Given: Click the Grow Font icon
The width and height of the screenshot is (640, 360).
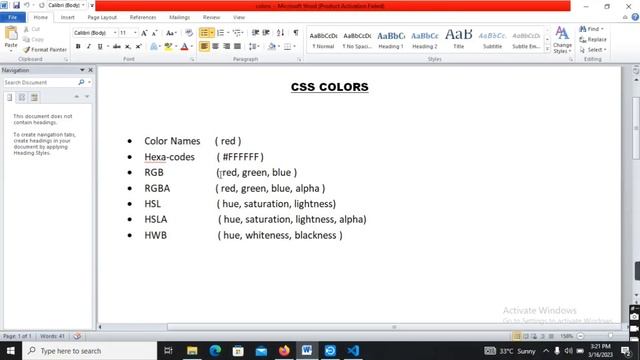Looking at the screenshot, I should coord(144,33).
